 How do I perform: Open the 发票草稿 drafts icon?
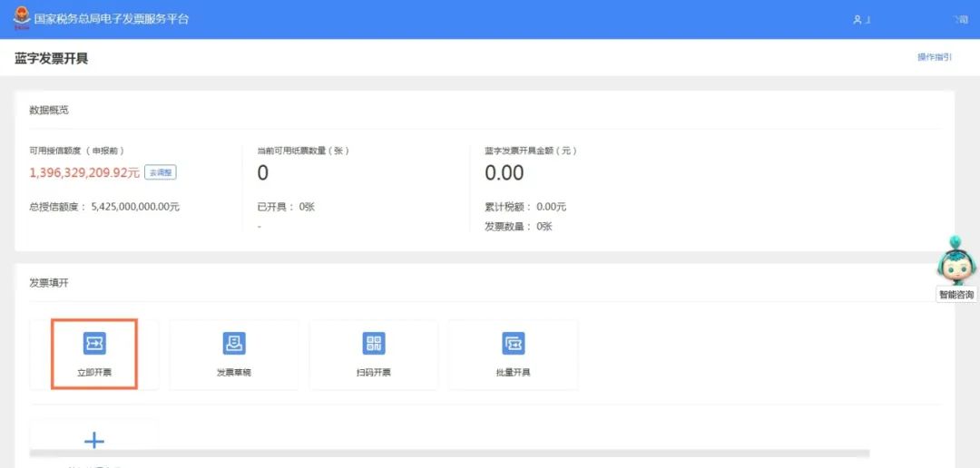(234, 343)
